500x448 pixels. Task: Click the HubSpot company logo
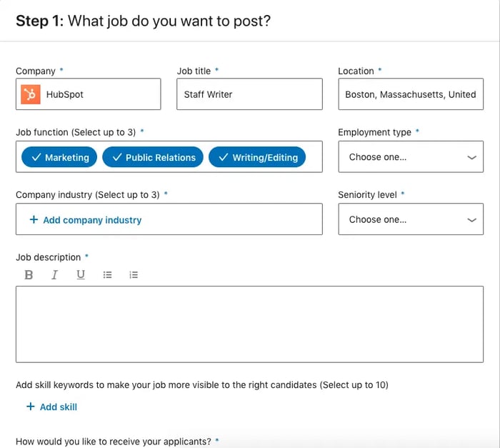[31, 94]
